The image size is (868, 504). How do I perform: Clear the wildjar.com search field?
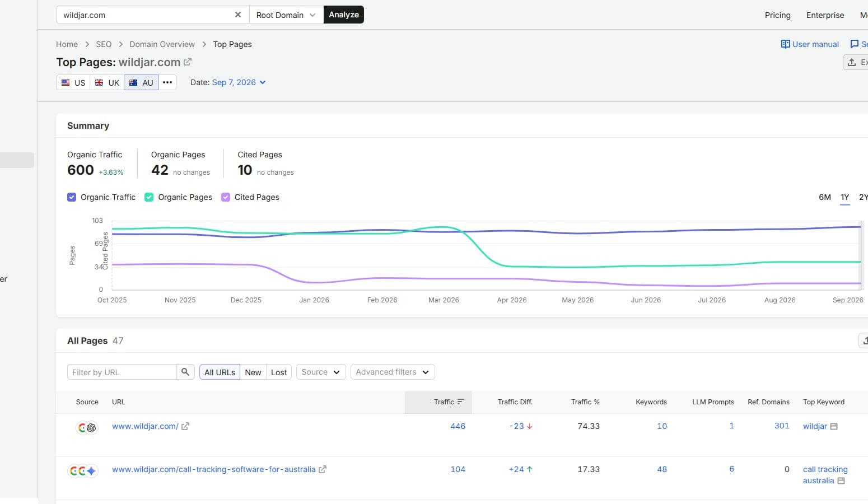238,15
